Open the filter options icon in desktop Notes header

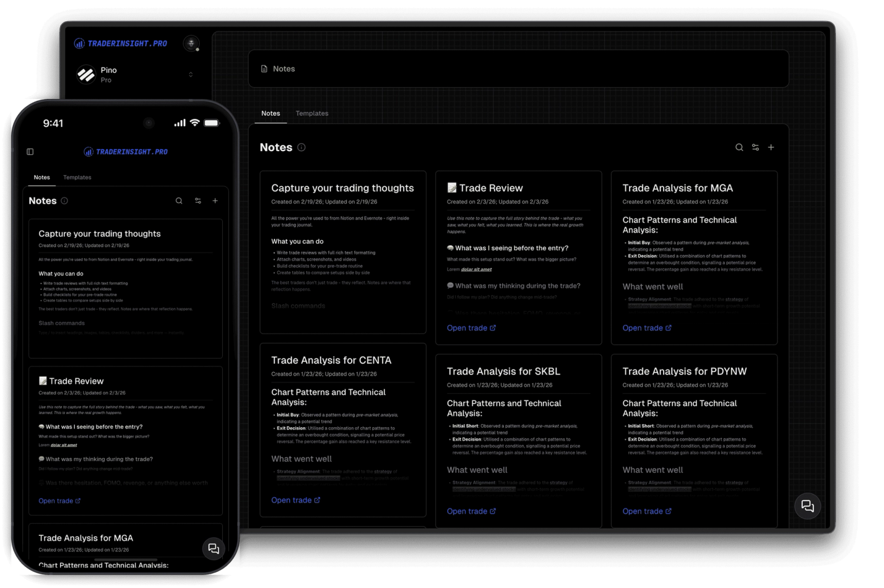pos(755,147)
